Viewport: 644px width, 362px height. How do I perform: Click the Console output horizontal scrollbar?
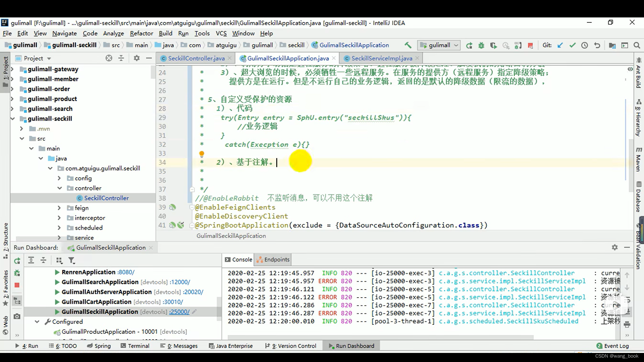pyautogui.click(x=381, y=337)
